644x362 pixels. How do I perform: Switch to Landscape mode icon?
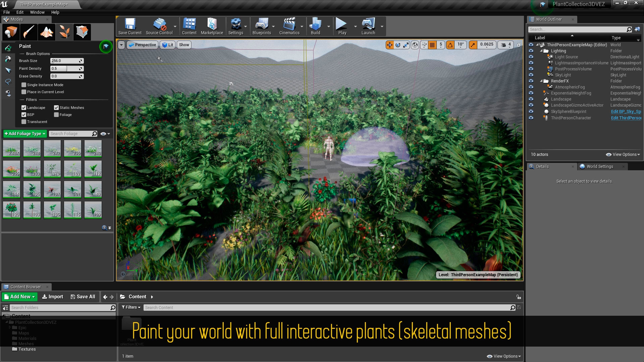[x=47, y=32]
